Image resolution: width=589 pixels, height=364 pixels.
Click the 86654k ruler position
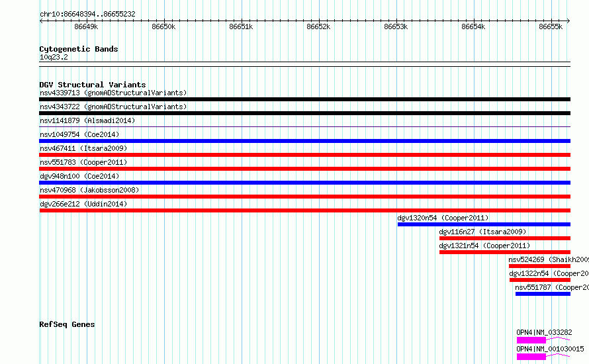pos(473,26)
